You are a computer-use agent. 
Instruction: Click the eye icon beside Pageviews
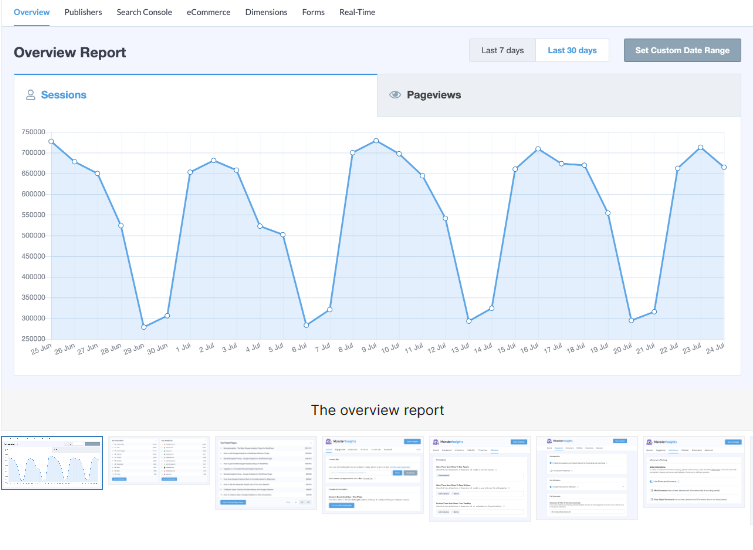[395, 95]
